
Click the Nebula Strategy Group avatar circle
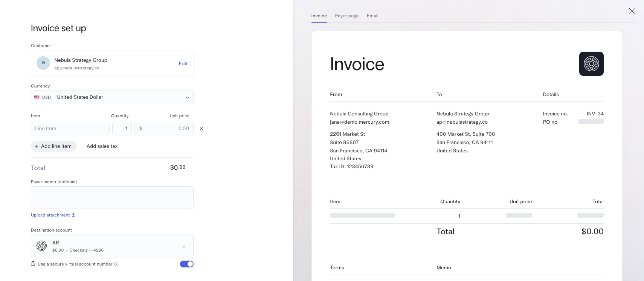43,63
